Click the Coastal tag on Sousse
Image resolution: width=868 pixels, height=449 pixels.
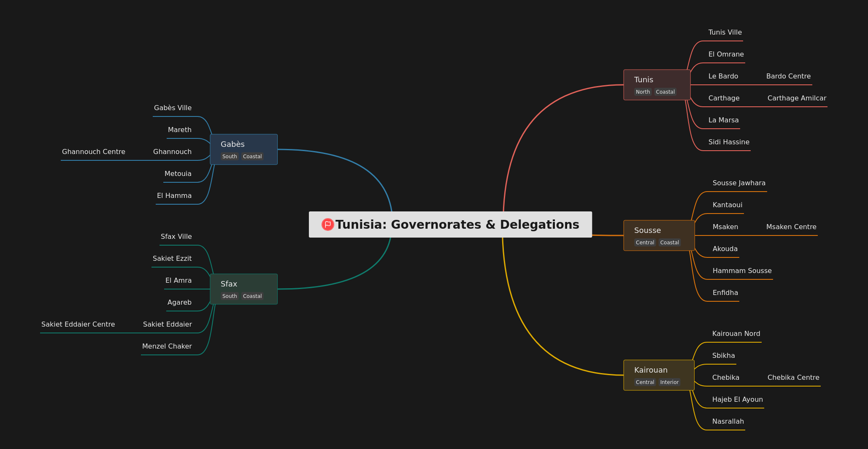click(669, 243)
